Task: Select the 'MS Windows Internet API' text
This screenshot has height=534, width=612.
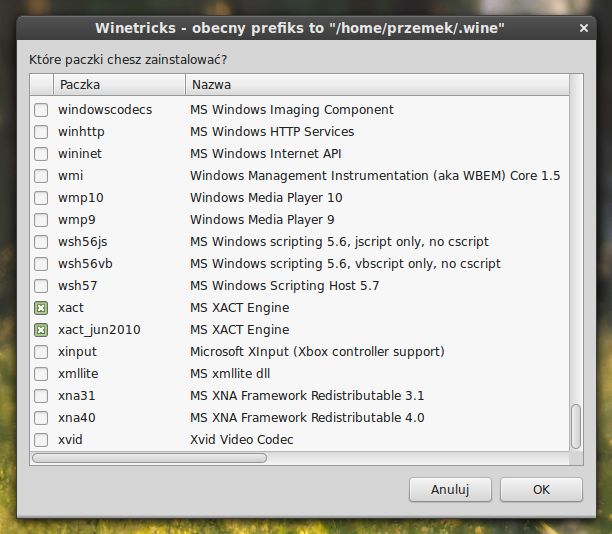Action: [x=266, y=154]
